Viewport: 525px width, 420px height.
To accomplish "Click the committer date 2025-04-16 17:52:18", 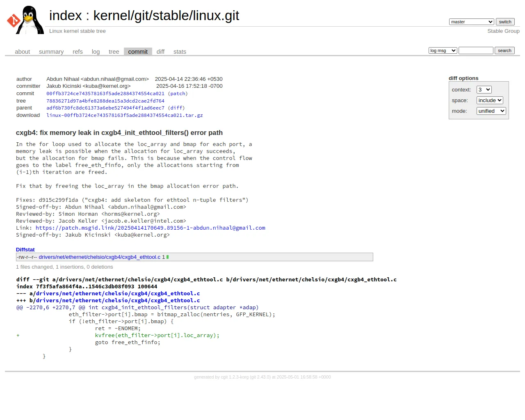I will (x=189, y=86).
